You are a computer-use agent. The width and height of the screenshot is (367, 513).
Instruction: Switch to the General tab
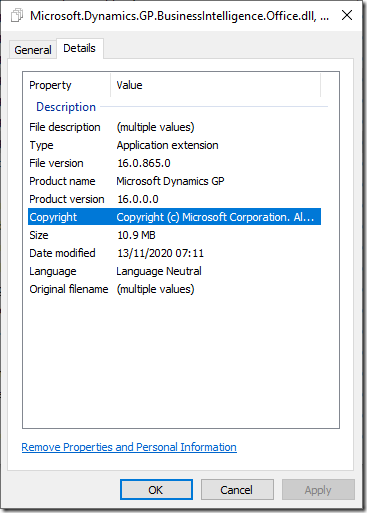(x=33, y=50)
